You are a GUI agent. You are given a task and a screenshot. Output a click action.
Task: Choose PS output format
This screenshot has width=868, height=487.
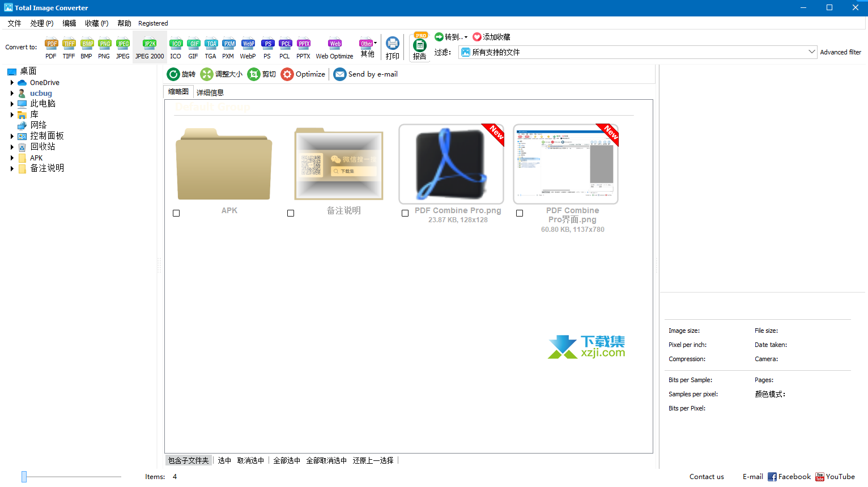point(267,49)
